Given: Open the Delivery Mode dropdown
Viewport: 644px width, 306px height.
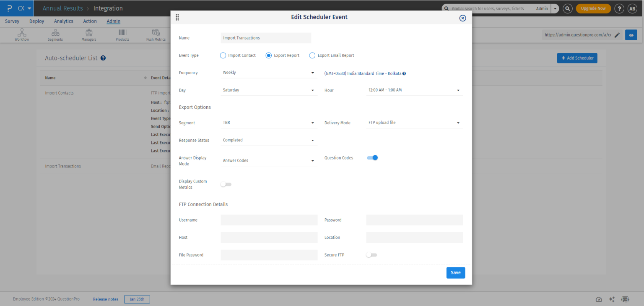Looking at the screenshot, I should coord(414,123).
